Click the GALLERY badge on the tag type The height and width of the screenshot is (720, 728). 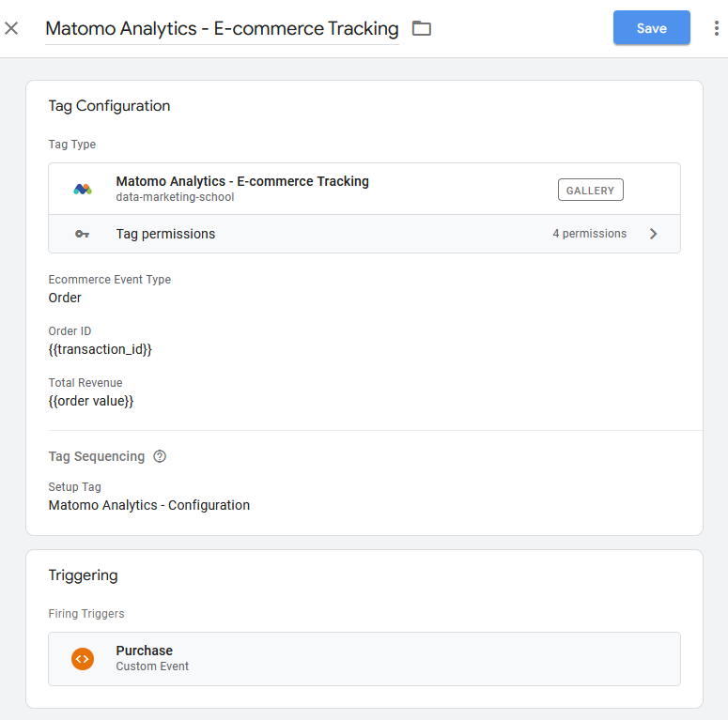[x=590, y=191]
